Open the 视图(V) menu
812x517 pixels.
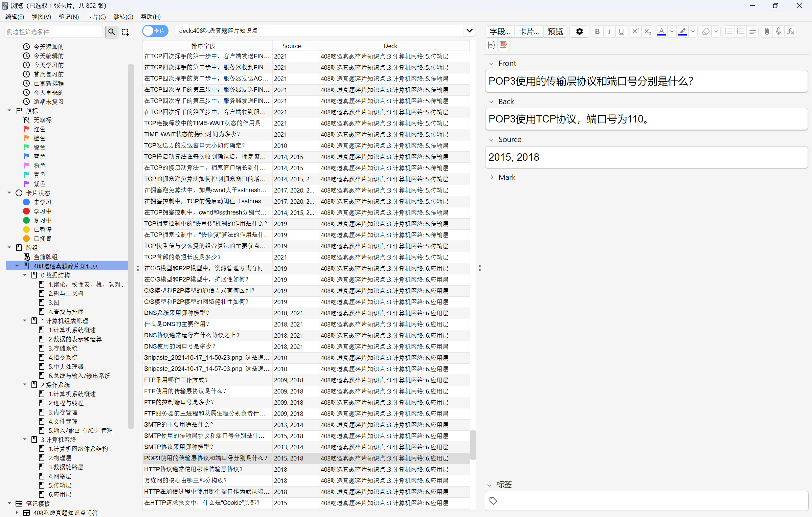tap(41, 17)
